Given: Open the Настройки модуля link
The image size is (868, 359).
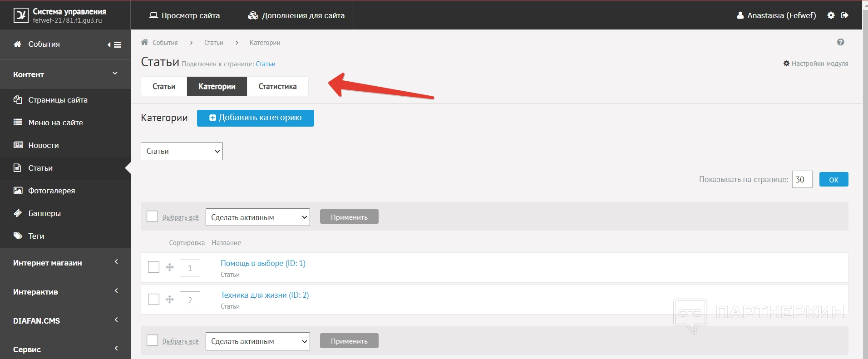Looking at the screenshot, I should (820, 64).
